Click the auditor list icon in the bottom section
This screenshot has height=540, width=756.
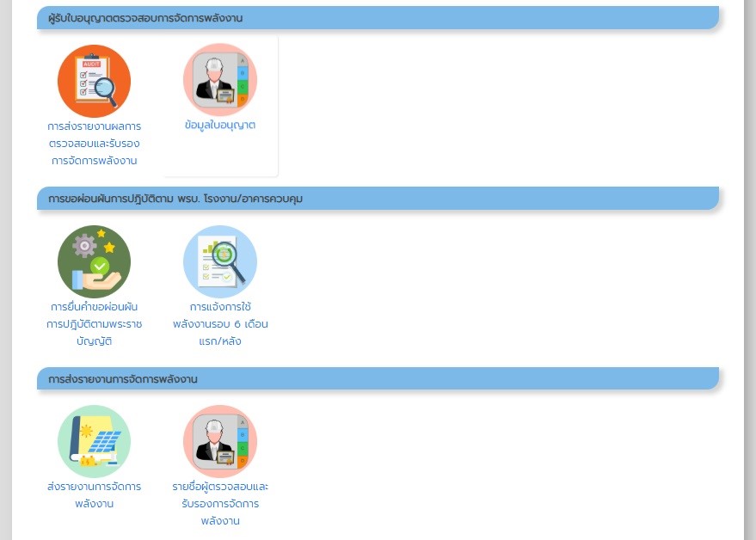(x=220, y=441)
